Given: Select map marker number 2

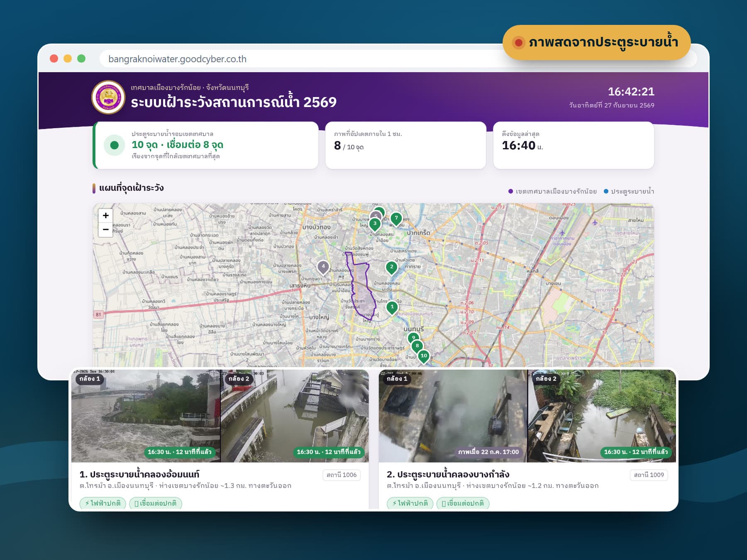Looking at the screenshot, I should click(x=391, y=268).
